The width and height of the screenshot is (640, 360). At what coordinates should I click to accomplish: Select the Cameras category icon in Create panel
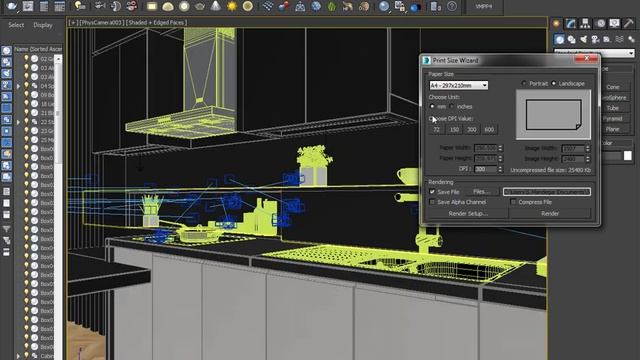pyautogui.click(x=596, y=39)
